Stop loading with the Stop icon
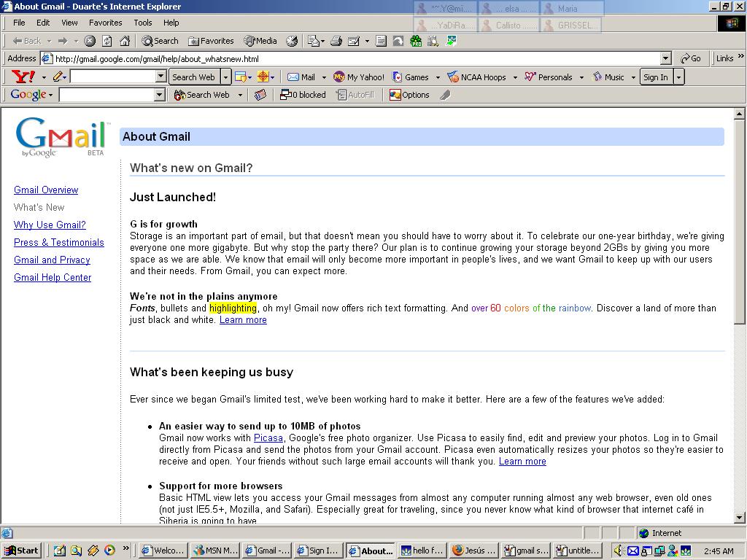The width and height of the screenshot is (747, 560). click(90, 41)
